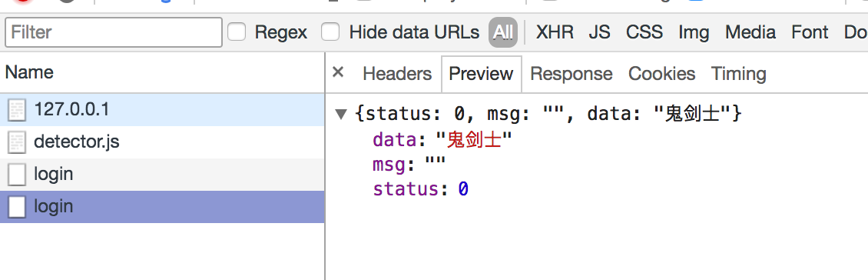The width and height of the screenshot is (868, 280).
Task: Select the highlighted login request row
Action: 162,207
